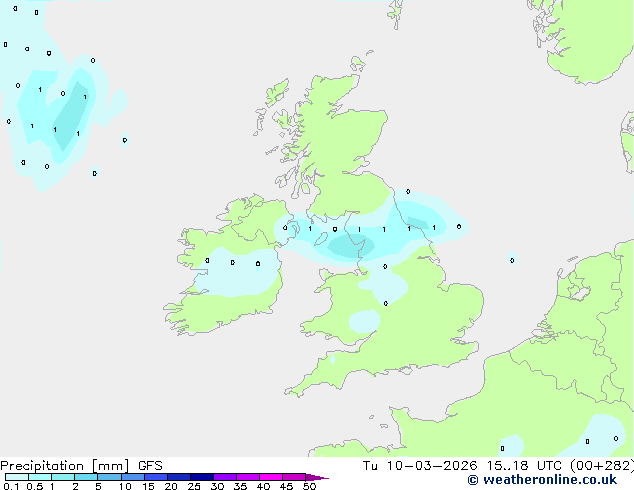Click the 30–35 mm purple legend swatch
The image size is (634, 490).
pyautogui.click(x=225, y=477)
